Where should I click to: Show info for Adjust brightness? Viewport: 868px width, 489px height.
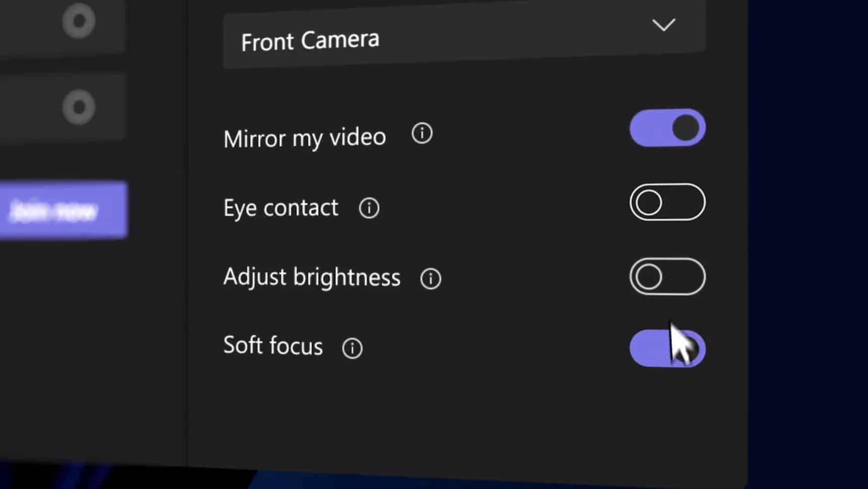click(x=430, y=278)
